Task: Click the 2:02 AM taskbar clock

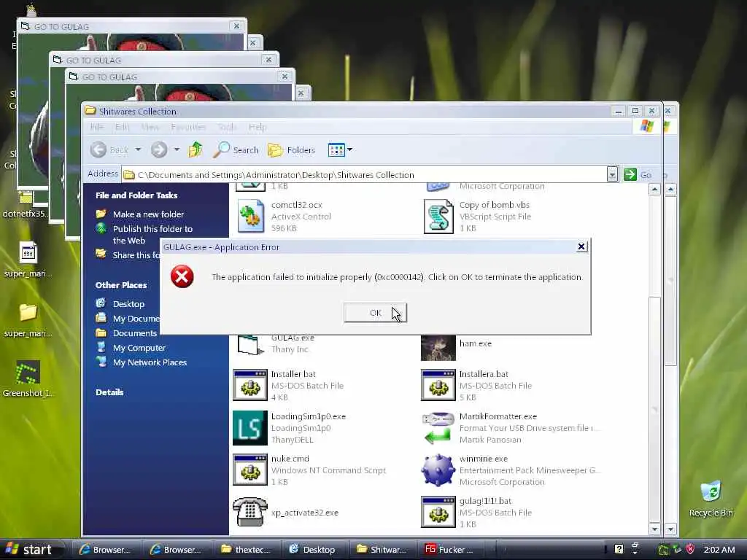Action: click(719, 550)
